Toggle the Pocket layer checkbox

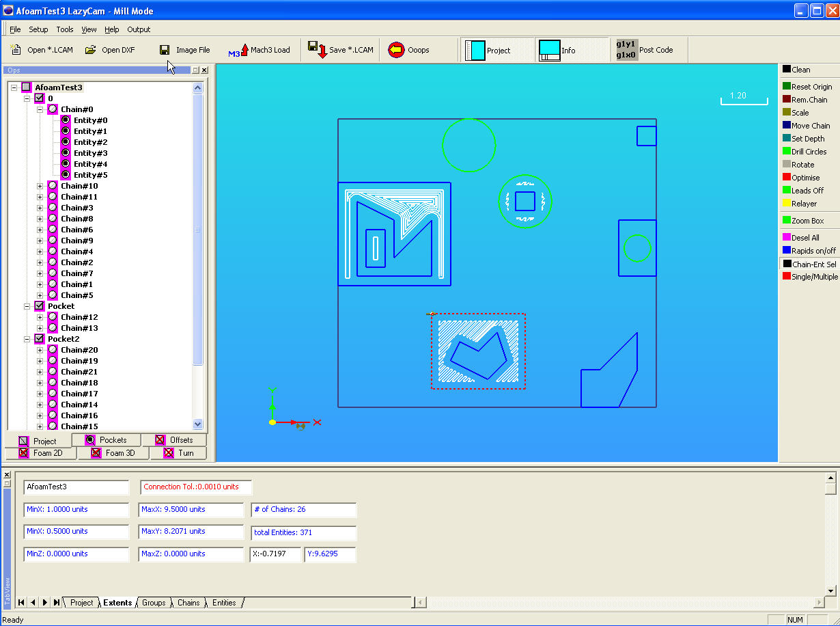[x=39, y=306]
